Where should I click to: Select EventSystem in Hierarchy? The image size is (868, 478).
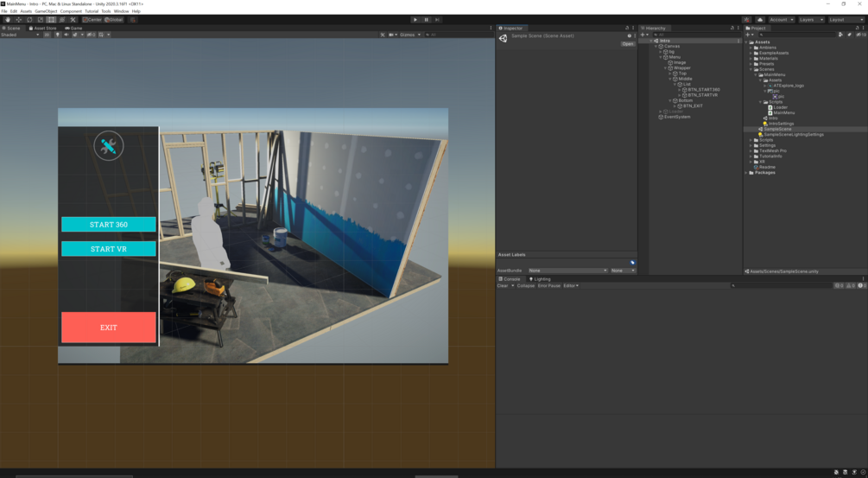(677, 117)
